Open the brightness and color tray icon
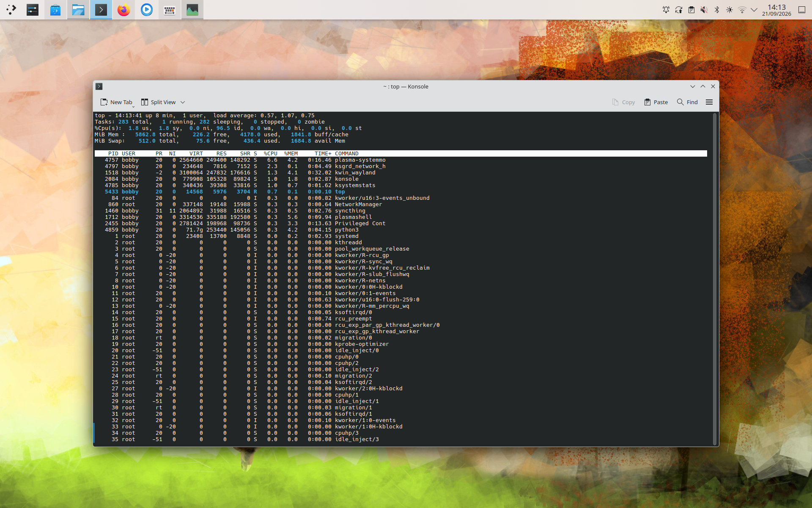Screen dimensions: 812x508 (730, 10)
